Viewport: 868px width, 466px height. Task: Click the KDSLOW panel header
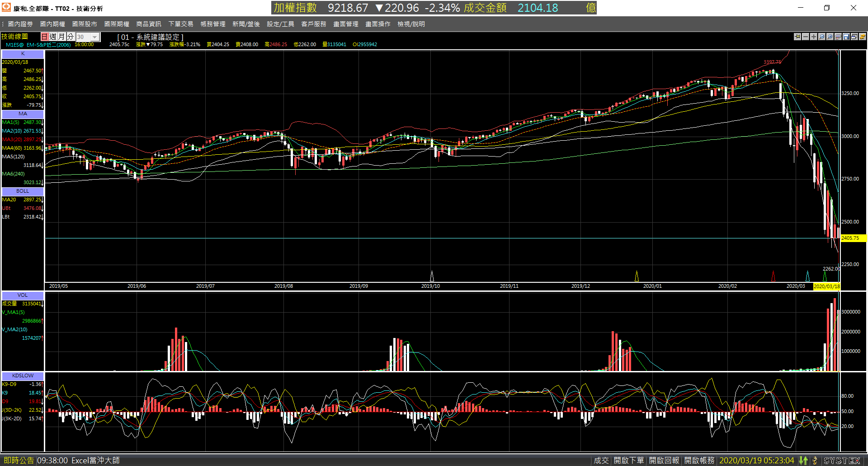pyautogui.click(x=23, y=376)
